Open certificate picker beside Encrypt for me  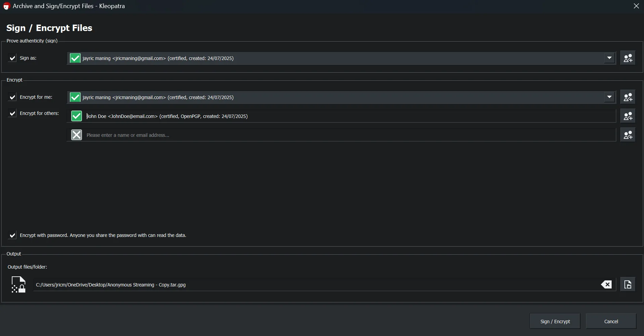tap(628, 97)
